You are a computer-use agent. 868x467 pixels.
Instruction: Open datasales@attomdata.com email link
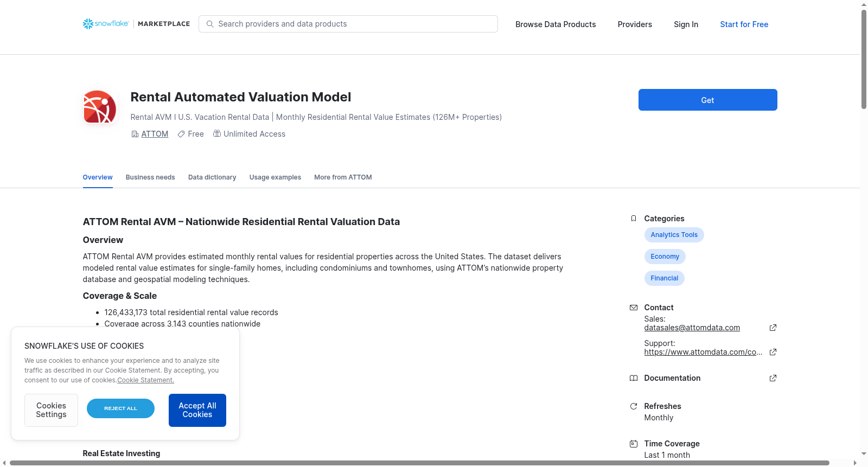[692, 328]
